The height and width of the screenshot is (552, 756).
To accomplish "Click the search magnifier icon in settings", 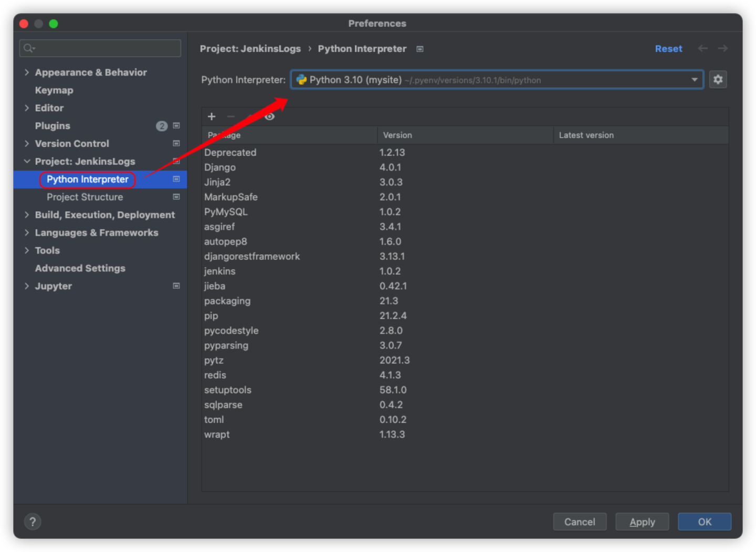I will 29,48.
